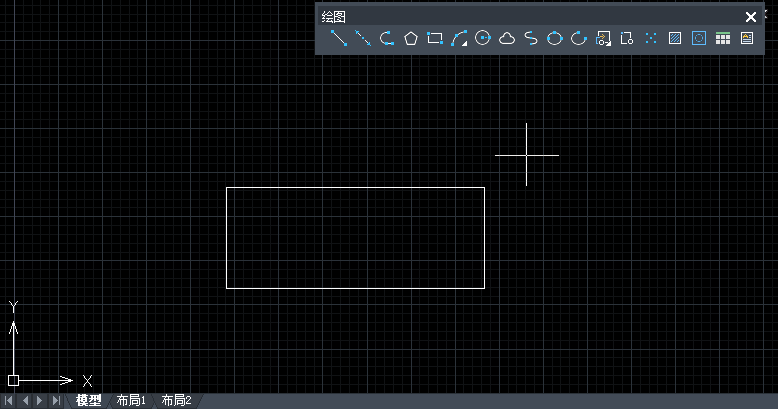Screen dimensions: 778x409
Task: Select the 模型 model tab
Action: pyautogui.click(x=88, y=401)
